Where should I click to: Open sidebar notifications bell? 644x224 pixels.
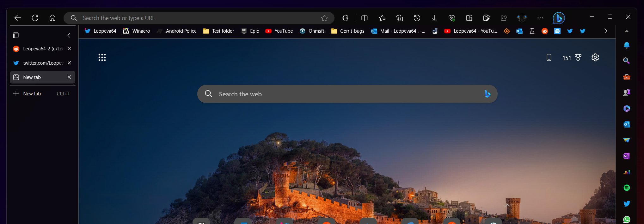pyautogui.click(x=627, y=45)
